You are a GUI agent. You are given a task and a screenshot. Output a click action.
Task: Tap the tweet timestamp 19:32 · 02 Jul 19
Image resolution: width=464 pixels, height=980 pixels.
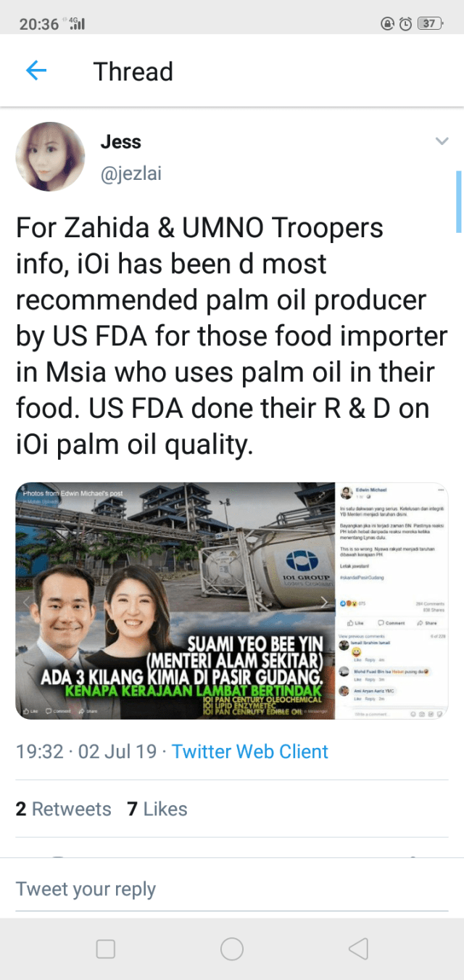click(x=86, y=752)
